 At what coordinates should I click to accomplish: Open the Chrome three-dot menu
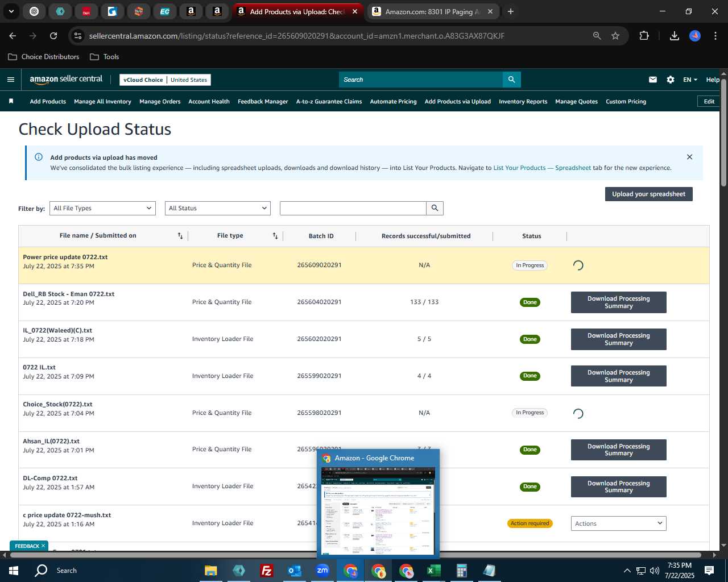click(x=714, y=36)
